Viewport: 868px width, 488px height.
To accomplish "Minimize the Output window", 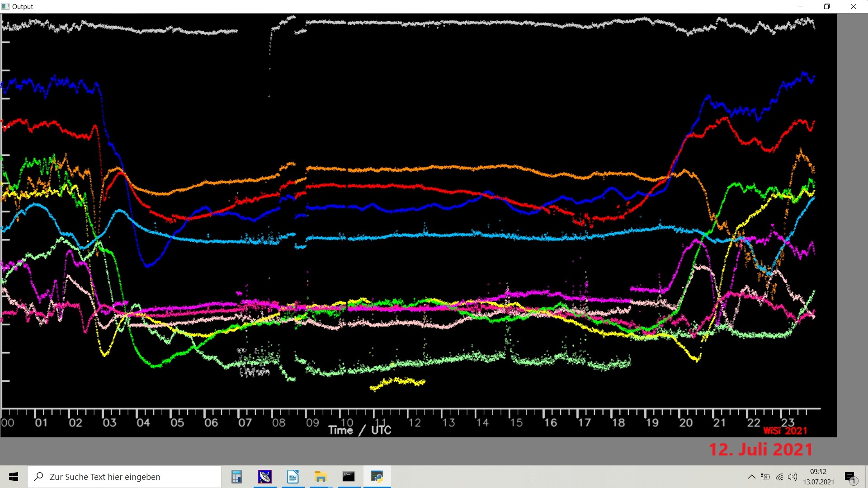I will [x=801, y=6].
